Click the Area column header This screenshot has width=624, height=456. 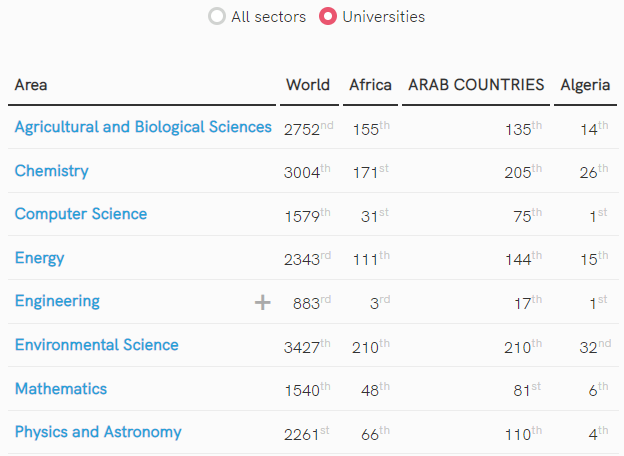tap(31, 85)
